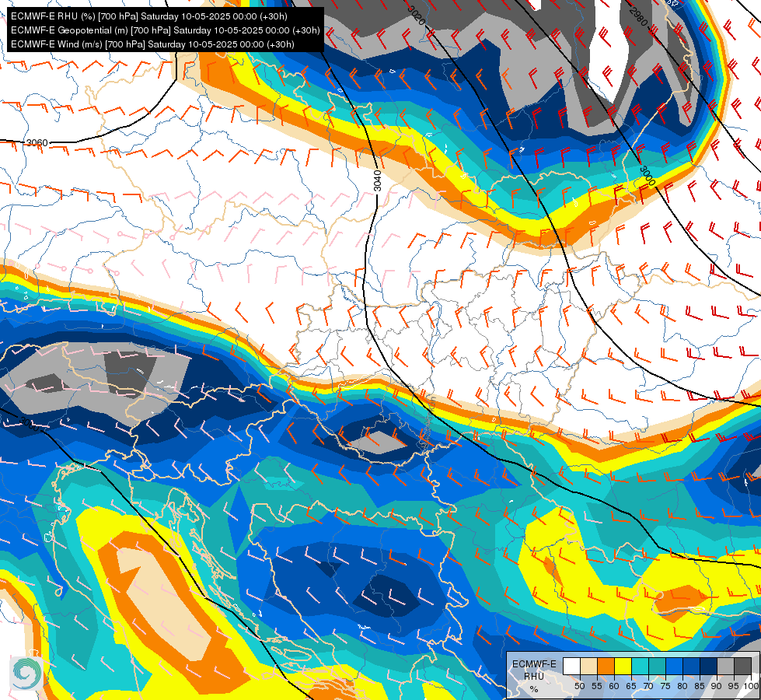This screenshot has width=761, height=700.
Task: Click the legend tick label 100
Action: pos(752,686)
